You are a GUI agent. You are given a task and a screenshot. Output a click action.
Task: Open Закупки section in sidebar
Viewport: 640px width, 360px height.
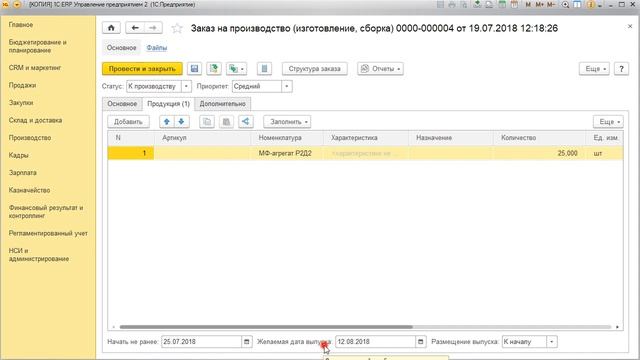pyautogui.click(x=21, y=103)
